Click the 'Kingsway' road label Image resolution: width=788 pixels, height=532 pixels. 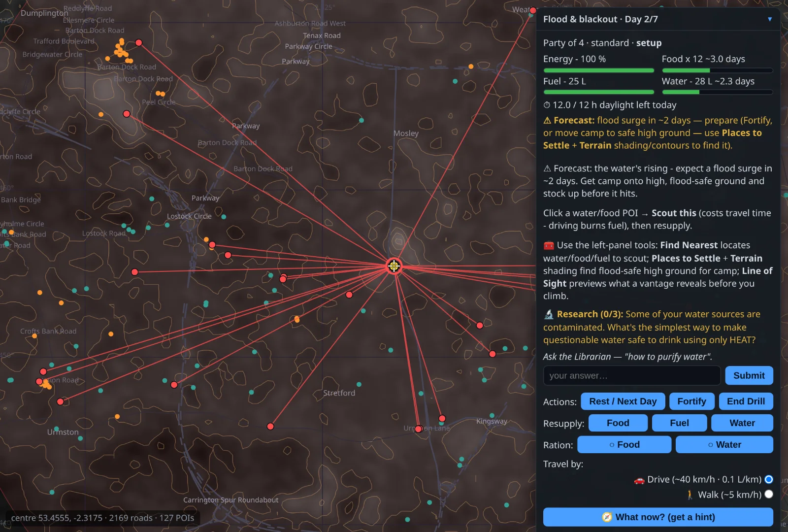point(492,421)
